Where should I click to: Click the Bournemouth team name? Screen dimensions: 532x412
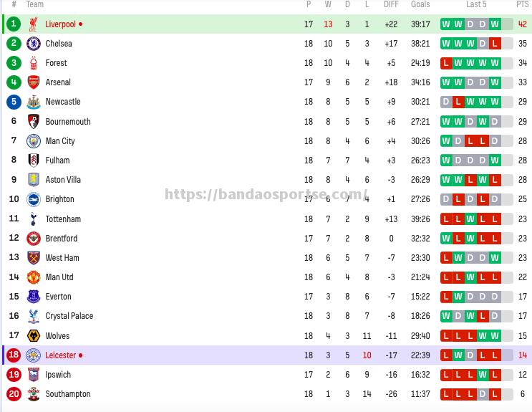(x=68, y=122)
